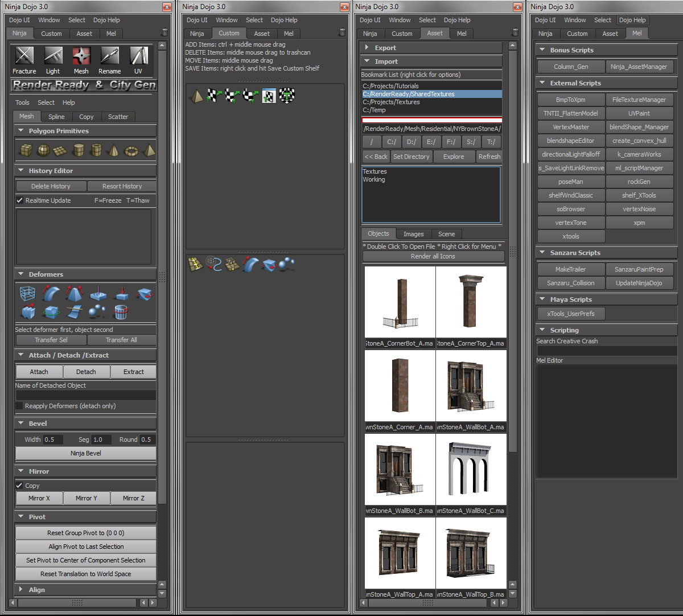
Task: Select the CornerTop_A.ma thumbnail
Action: (x=471, y=303)
